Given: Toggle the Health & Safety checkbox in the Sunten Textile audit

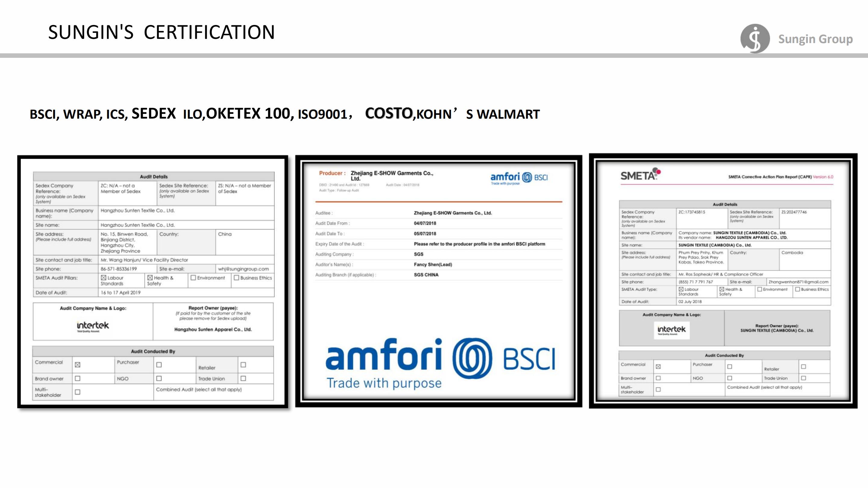Looking at the screenshot, I should (x=150, y=278).
